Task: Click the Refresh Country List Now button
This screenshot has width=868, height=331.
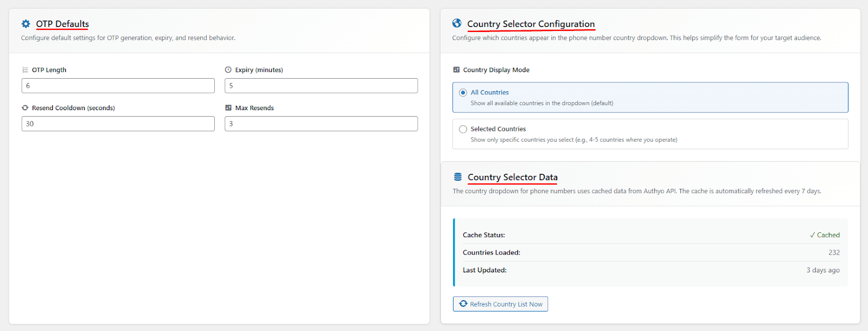Action: [x=500, y=304]
